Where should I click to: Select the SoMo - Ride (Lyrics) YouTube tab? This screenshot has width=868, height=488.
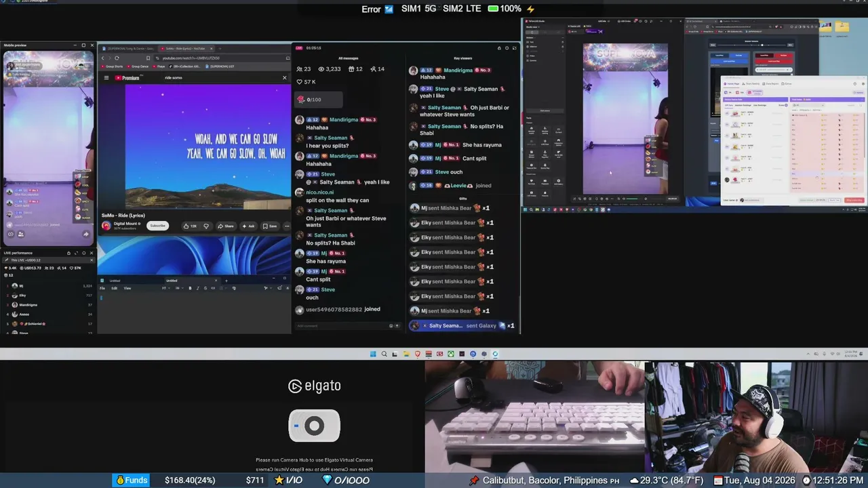185,49
